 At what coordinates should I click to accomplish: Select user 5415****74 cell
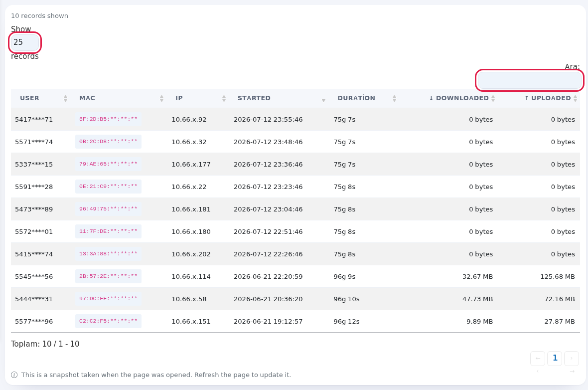click(34, 254)
